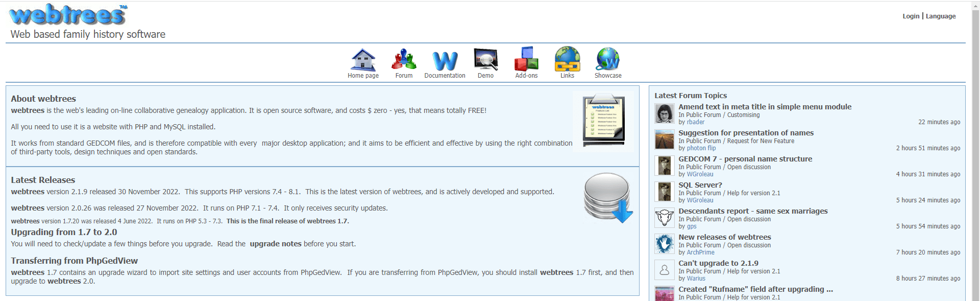
Task: Open topic 'Suggestion for presentation of names'
Action: click(x=746, y=133)
